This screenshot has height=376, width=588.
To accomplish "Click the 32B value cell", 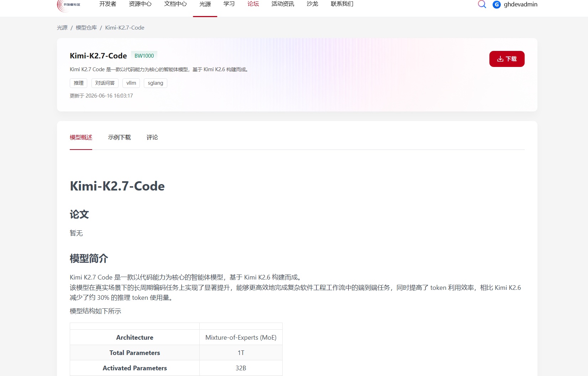I will (x=241, y=368).
